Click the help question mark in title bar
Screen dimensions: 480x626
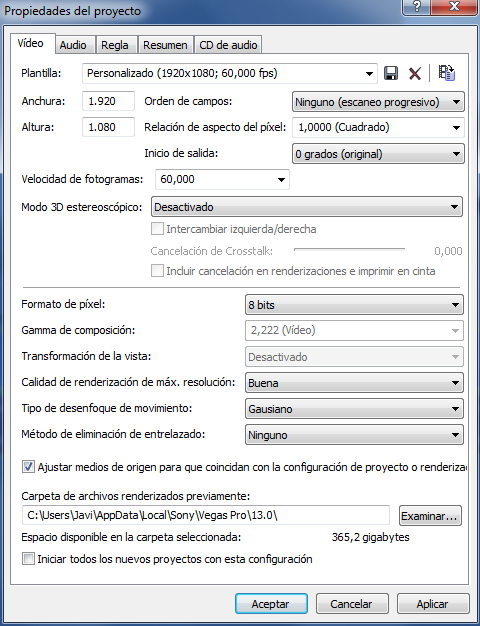(x=417, y=6)
